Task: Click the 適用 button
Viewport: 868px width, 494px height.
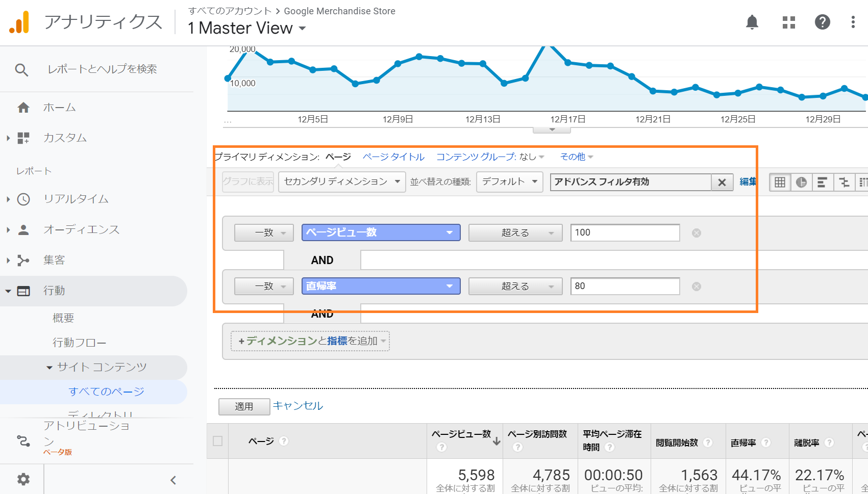Action: (x=244, y=406)
